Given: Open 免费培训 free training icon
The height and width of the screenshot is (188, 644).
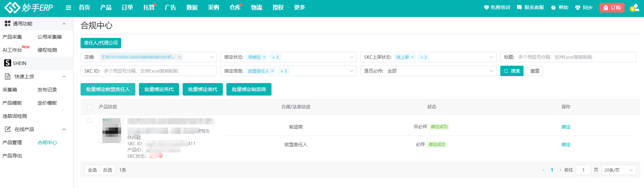Looking at the screenshot, I should pyautogui.click(x=486, y=8).
